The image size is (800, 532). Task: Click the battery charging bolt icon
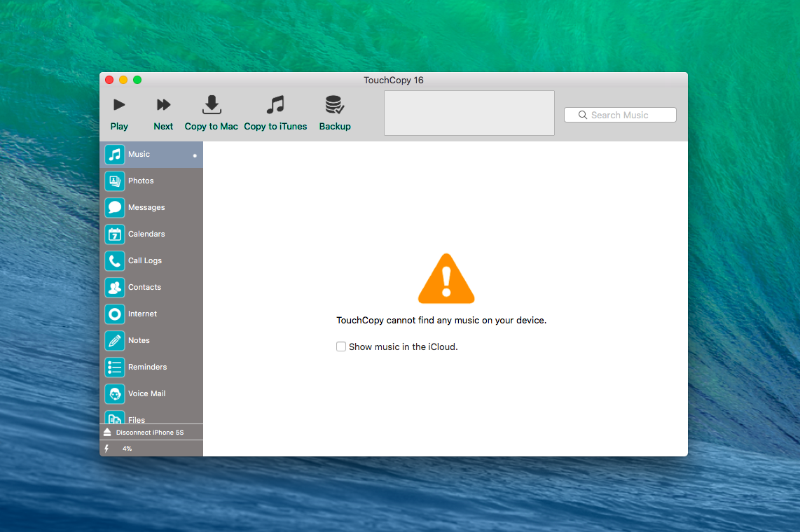coord(106,449)
